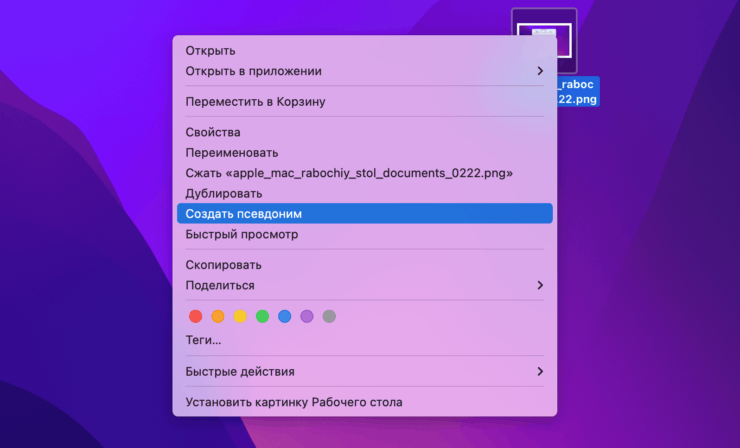The width and height of the screenshot is (740, 448).
Task: Select Переместить в Корзину
Action: coord(364,101)
